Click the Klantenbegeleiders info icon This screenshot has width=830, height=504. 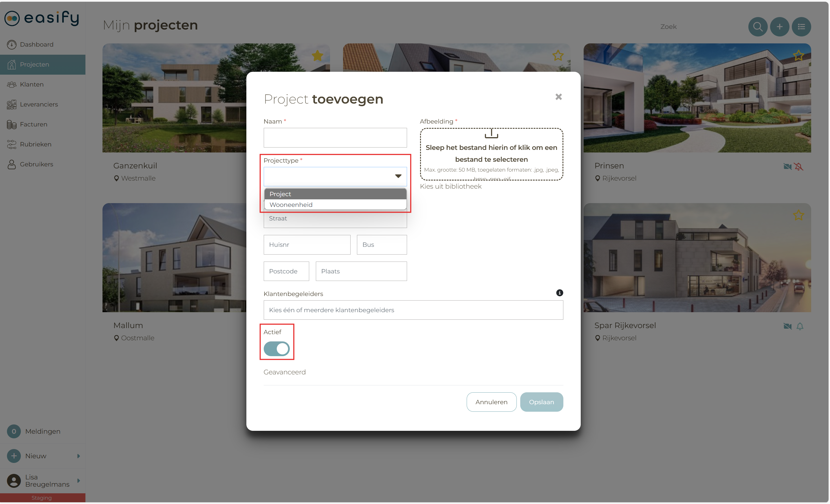[560, 293]
